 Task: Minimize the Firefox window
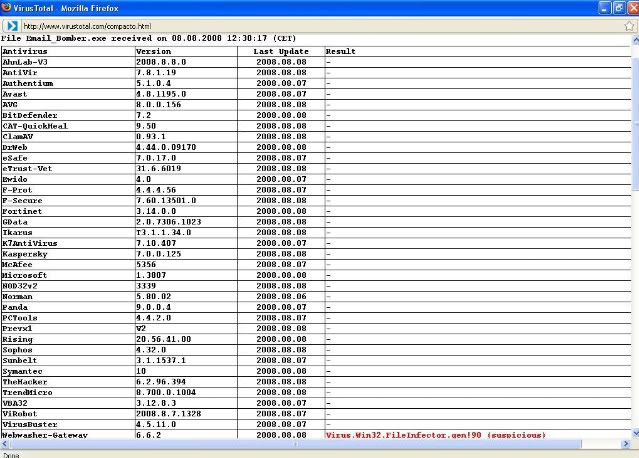pyautogui.click(x=604, y=8)
